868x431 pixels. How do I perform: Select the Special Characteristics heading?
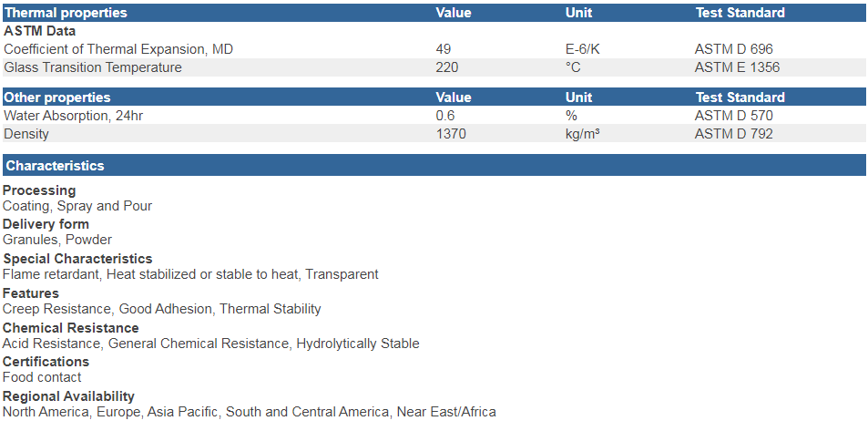[x=77, y=259]
